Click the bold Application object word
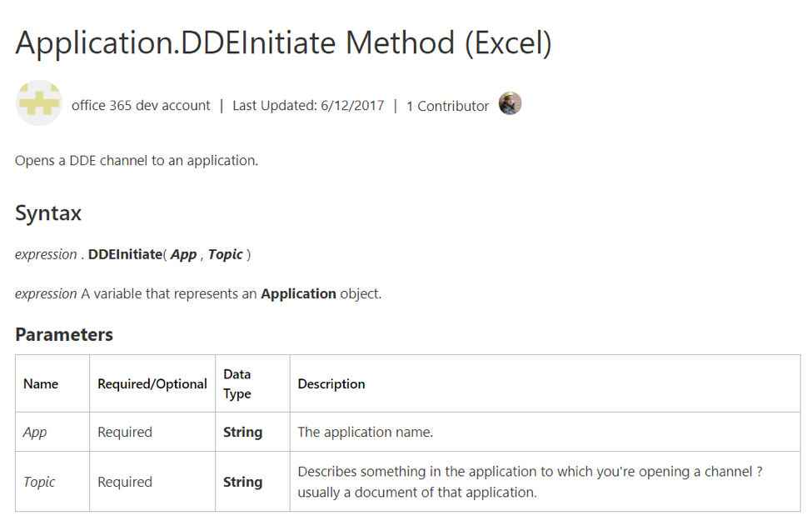The height and width of the screenshot is (521, 812). 298,294
